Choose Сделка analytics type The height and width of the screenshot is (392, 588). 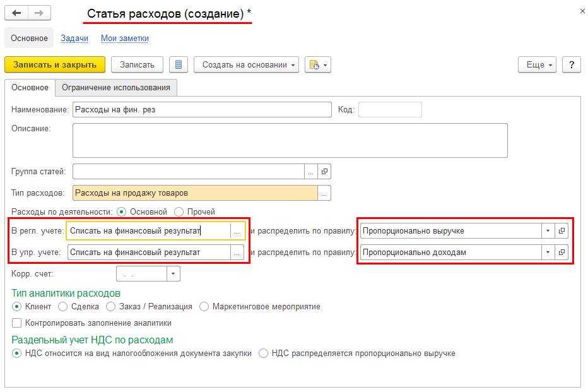[63, 307]
